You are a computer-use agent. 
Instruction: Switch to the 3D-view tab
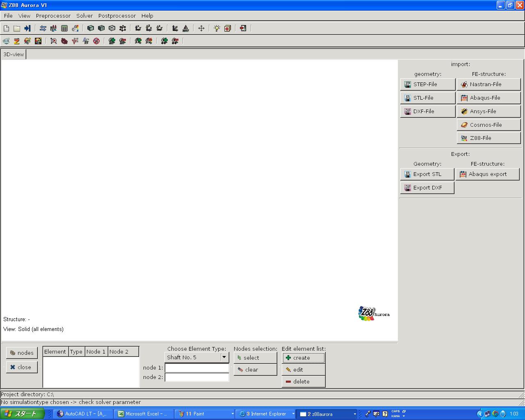click(x=14, y=54)
